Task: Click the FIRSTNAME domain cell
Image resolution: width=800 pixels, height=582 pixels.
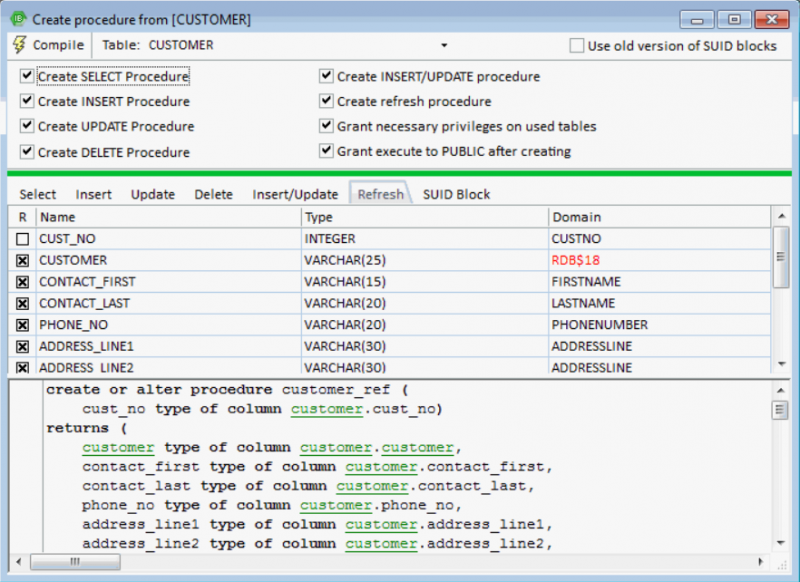Action: (659, 282)
